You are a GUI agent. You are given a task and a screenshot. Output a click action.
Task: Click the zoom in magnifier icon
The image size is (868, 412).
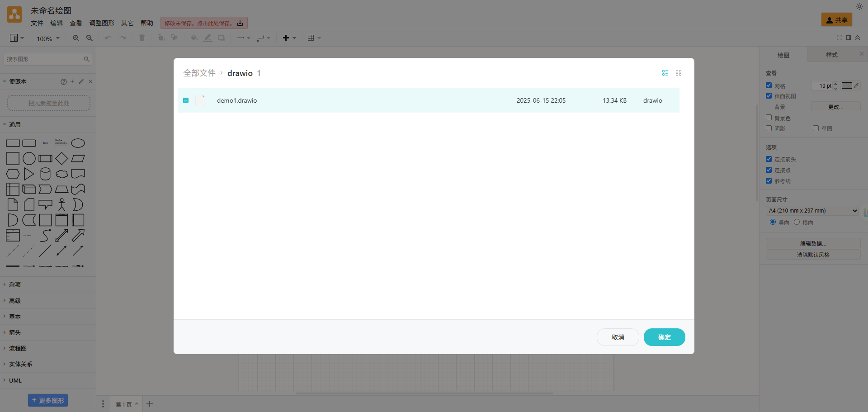(x=76, y=38)
